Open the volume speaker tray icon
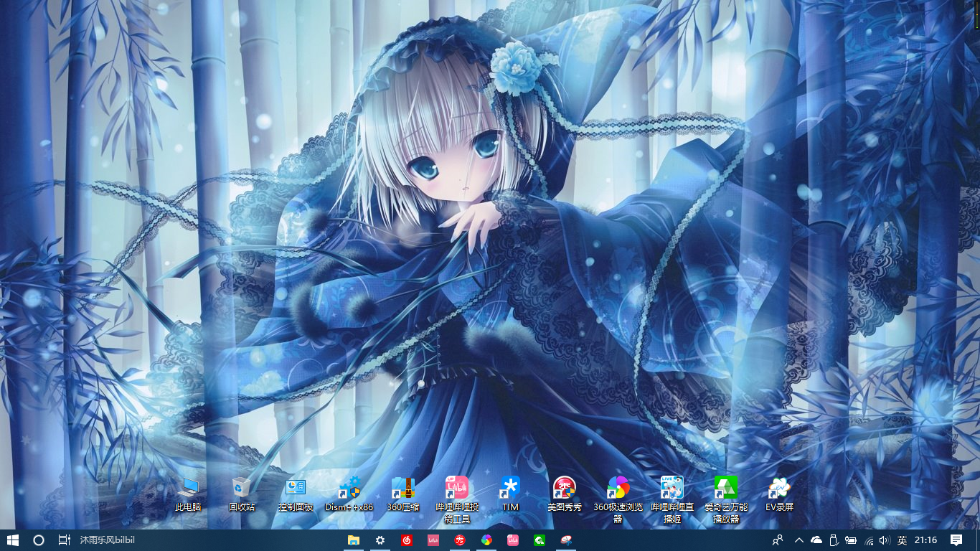Viewport: 980px width, 551px height. tap(884, 540)
